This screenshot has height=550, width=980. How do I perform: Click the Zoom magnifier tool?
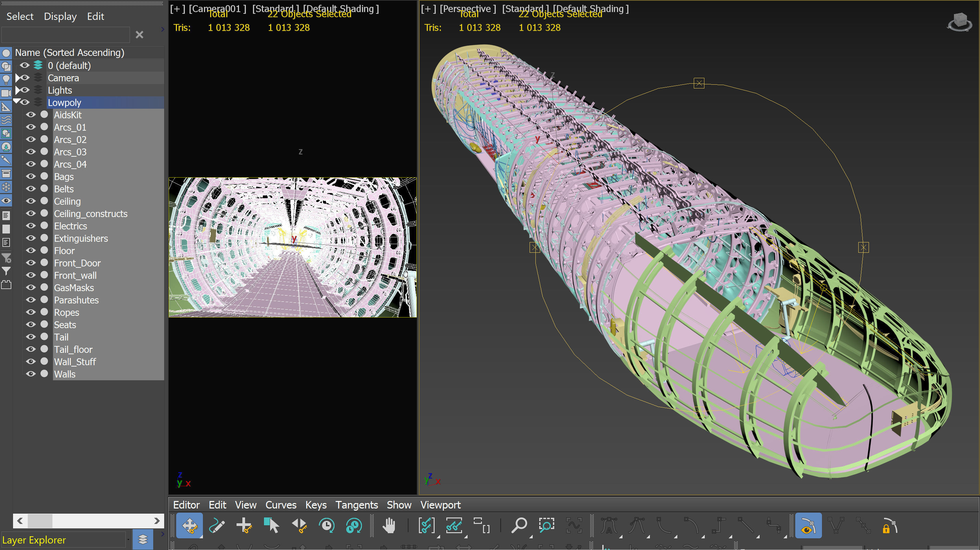coord(519,526)
